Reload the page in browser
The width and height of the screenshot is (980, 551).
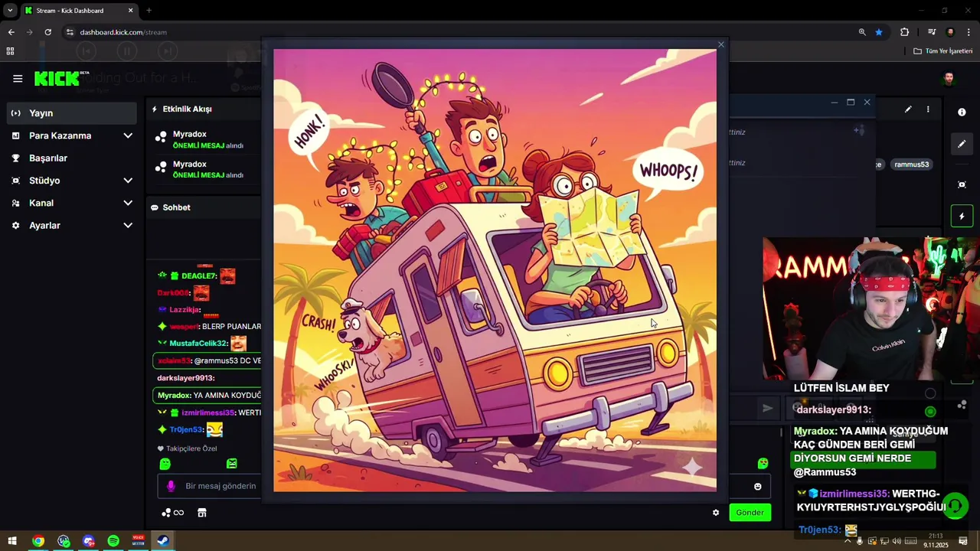[47, 32]
